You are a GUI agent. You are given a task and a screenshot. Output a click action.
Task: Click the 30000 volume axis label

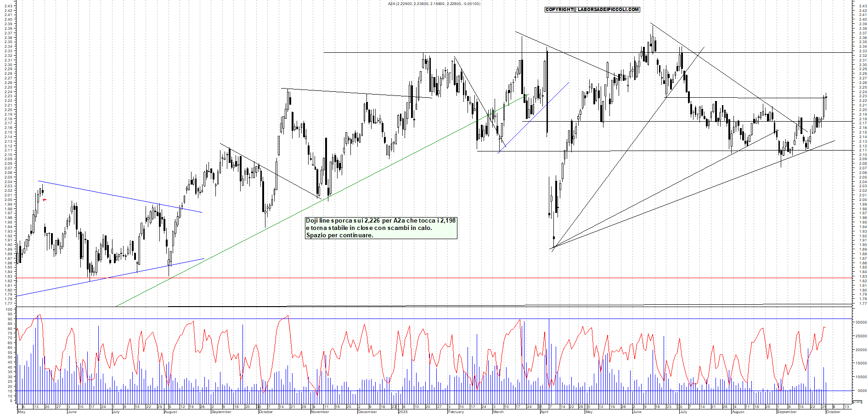tap(861, 323)
